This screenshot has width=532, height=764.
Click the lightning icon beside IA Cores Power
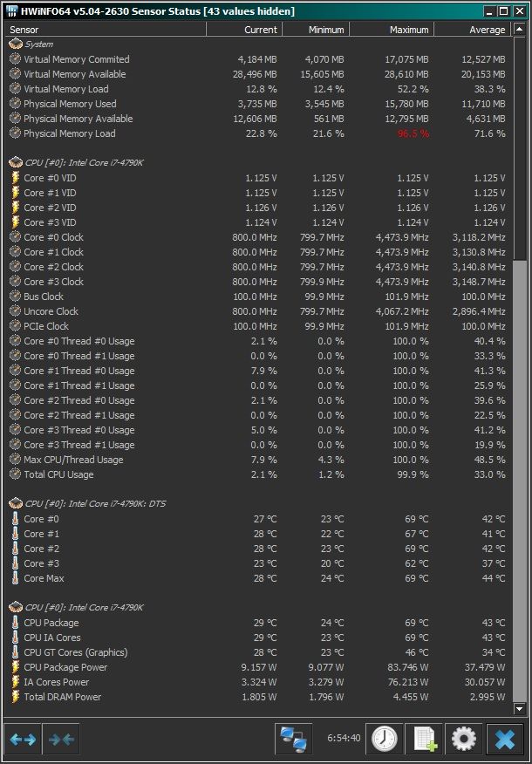tap(16, 682)
